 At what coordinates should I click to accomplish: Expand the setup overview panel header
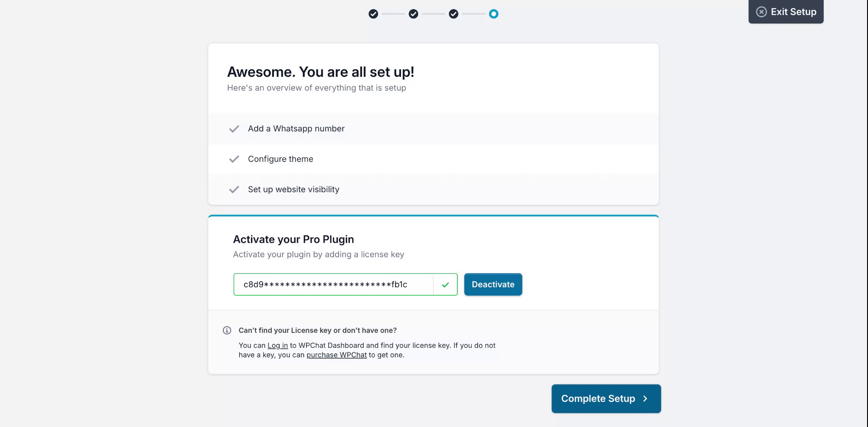pos(320,71)
